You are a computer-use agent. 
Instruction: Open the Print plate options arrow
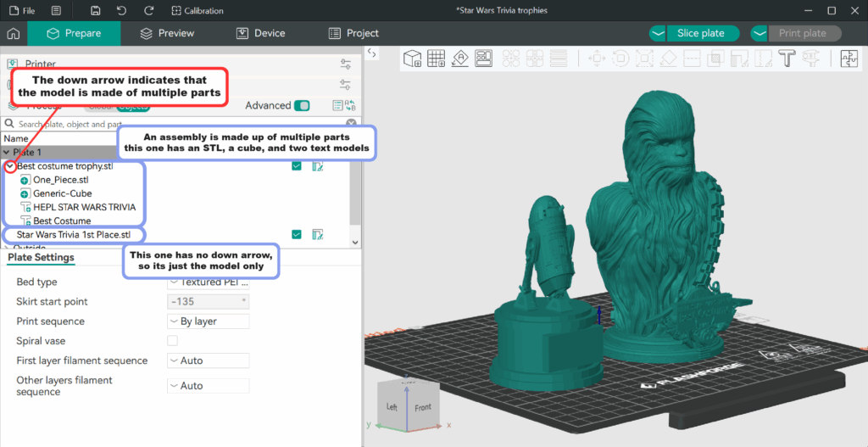[759, 33]
